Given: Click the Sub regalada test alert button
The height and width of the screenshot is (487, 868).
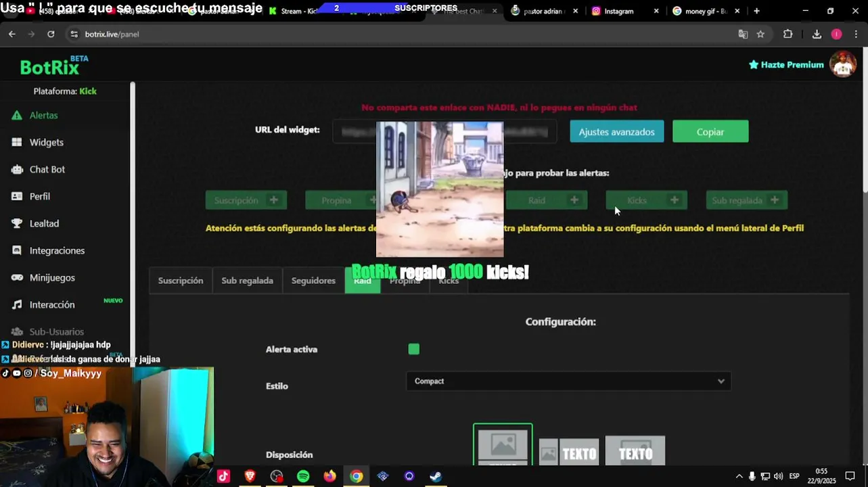Looking at the screenshot, I should tap(747, 200).
